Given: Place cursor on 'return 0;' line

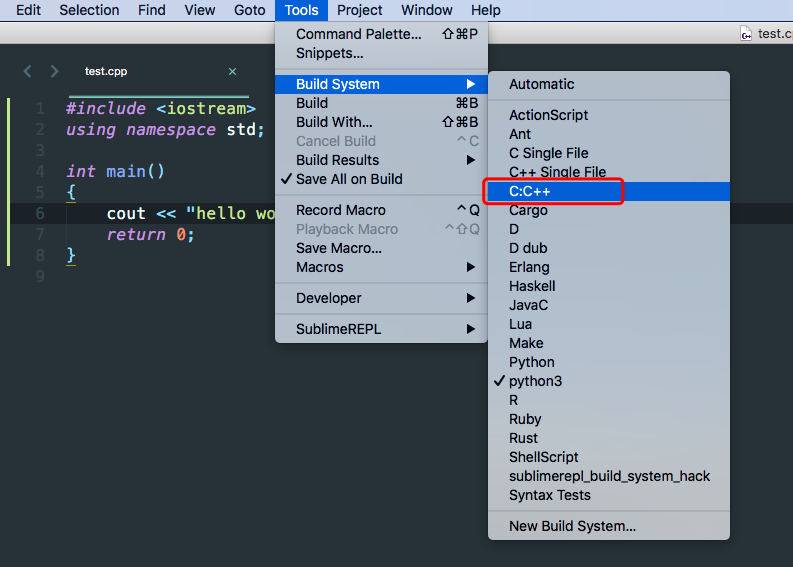Looking at the screenshot, I should click(150, 235).
